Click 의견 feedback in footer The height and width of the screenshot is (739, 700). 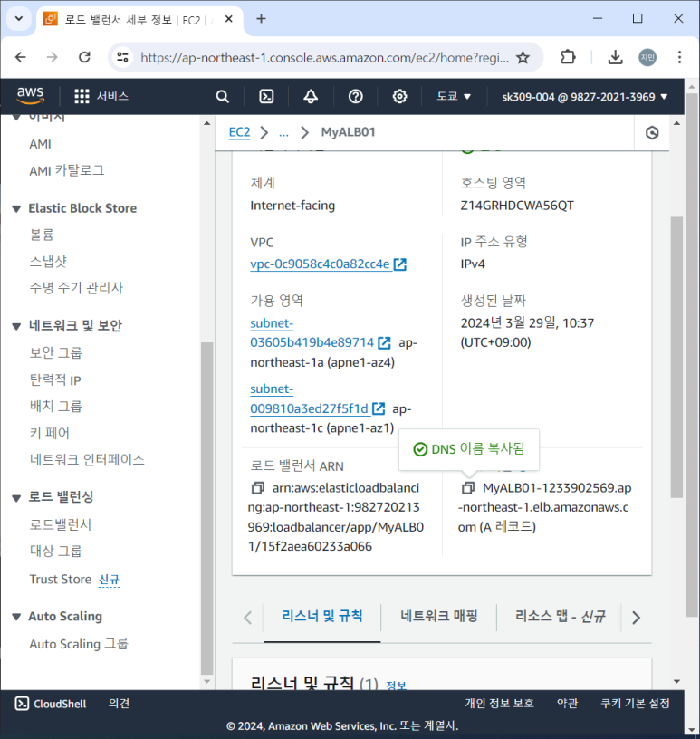tap(119, 703)
